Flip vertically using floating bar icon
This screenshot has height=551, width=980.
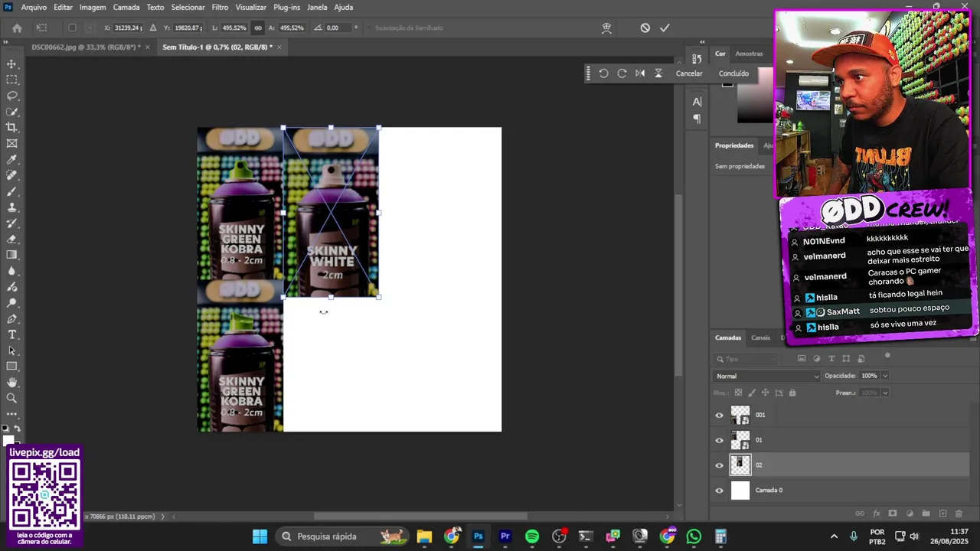(x=658, y=73)
